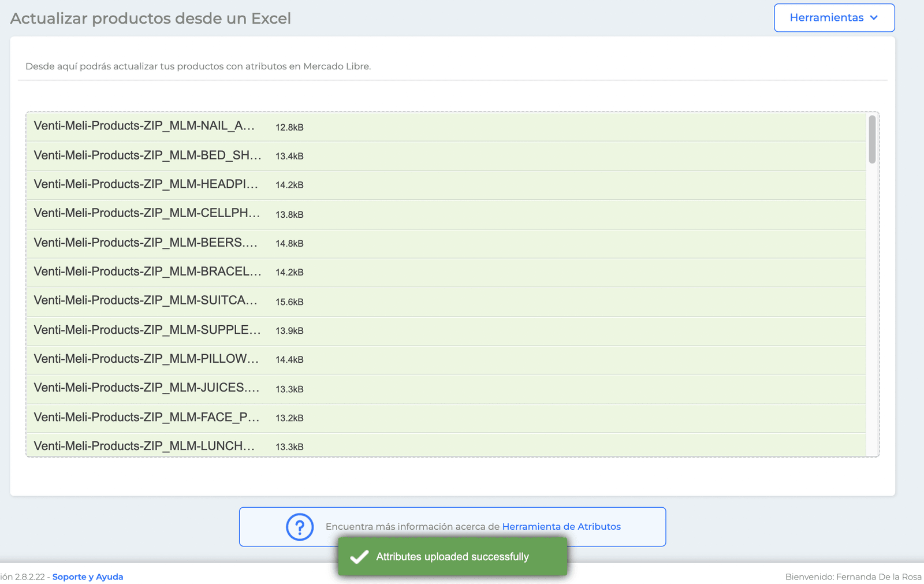Screen dimensions: 924x584
Task: Click the 15.6kB file size value
Action: [289, 302]
